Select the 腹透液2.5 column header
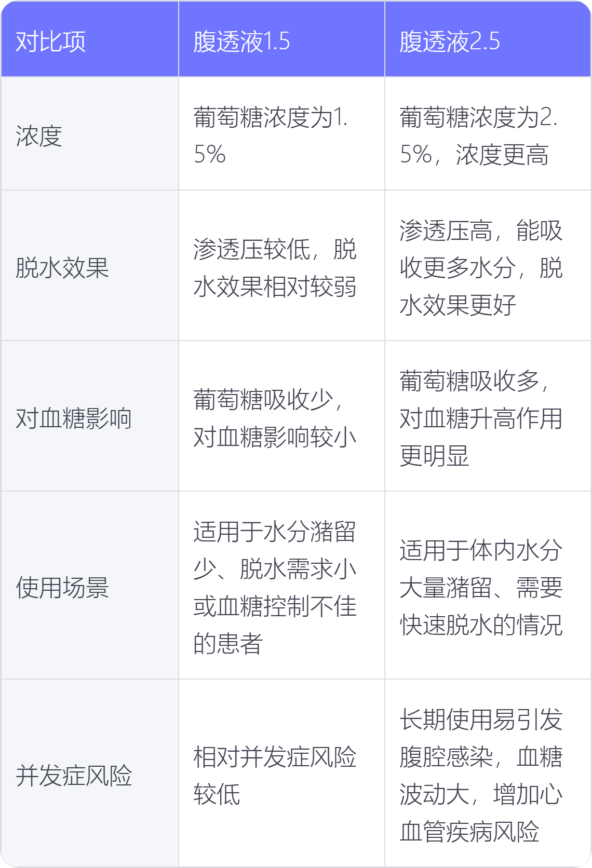The image size is (592, 868). 488,39
